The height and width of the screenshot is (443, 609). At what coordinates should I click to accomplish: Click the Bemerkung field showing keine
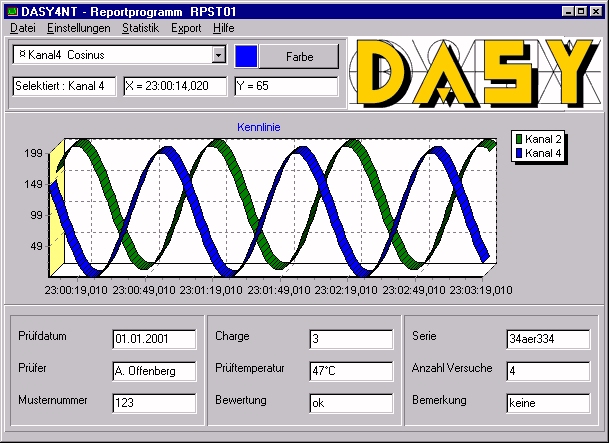click(548, 403)
